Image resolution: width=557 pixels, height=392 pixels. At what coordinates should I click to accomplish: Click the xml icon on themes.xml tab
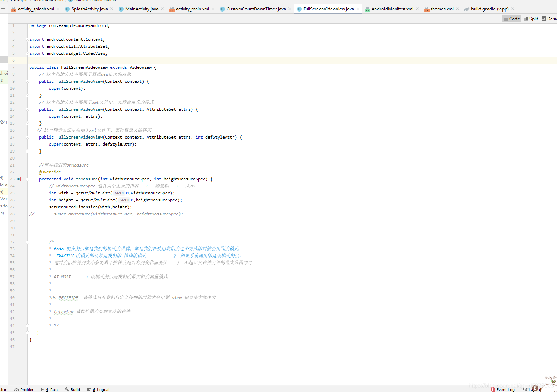coord(427,9)
